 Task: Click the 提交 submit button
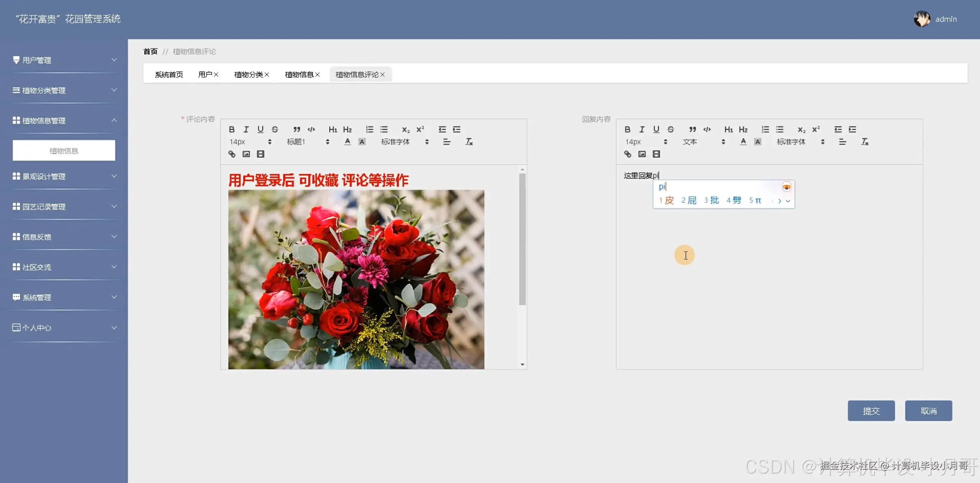coord(871,411)
